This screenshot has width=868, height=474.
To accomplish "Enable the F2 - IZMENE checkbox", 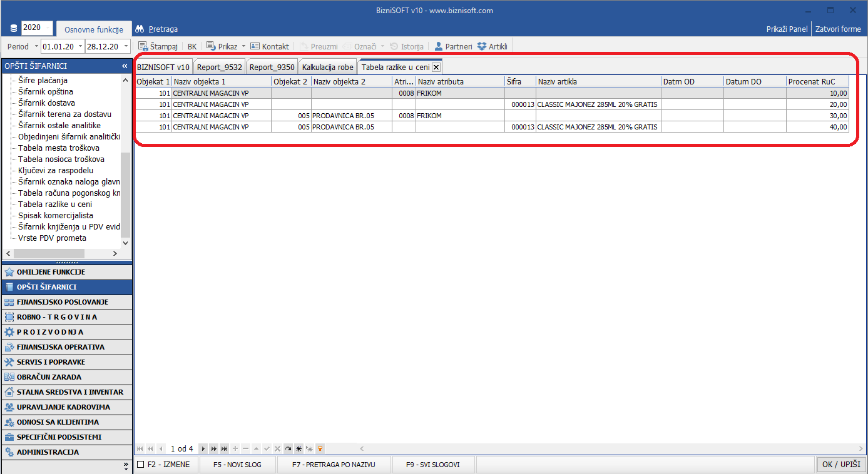I will pos(141,465).
